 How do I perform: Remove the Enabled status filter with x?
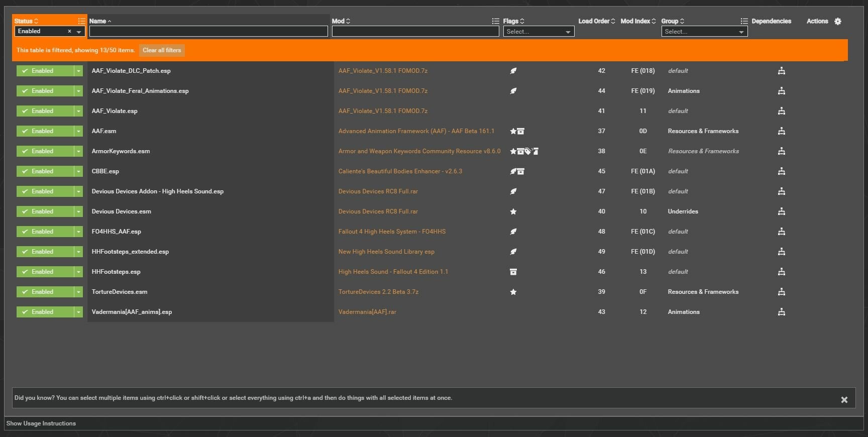(x=69, y=32)
